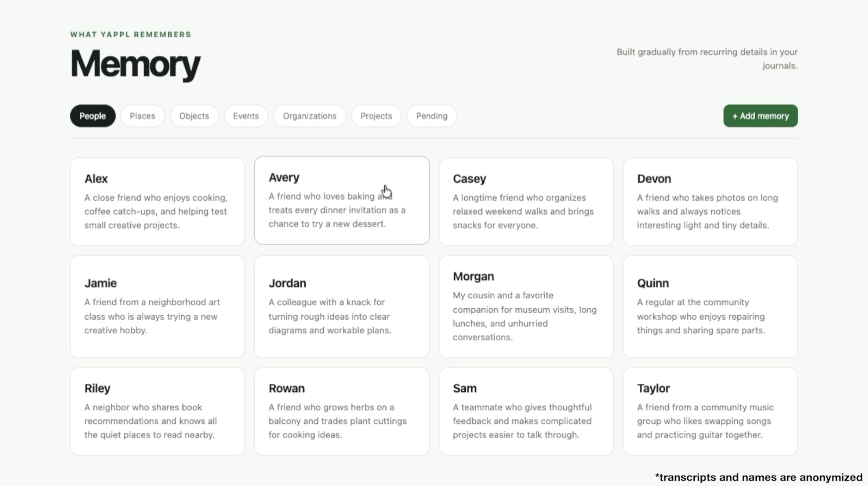Select the Taylor memory card
Screen dimensions: 868x486
coord(710,411)
